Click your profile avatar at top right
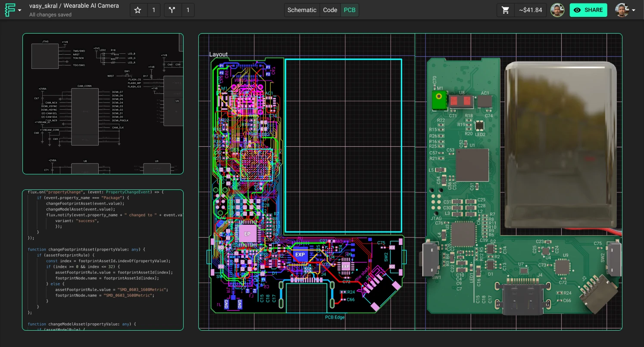This screenshot has height=347, width=644. (622, 10)
